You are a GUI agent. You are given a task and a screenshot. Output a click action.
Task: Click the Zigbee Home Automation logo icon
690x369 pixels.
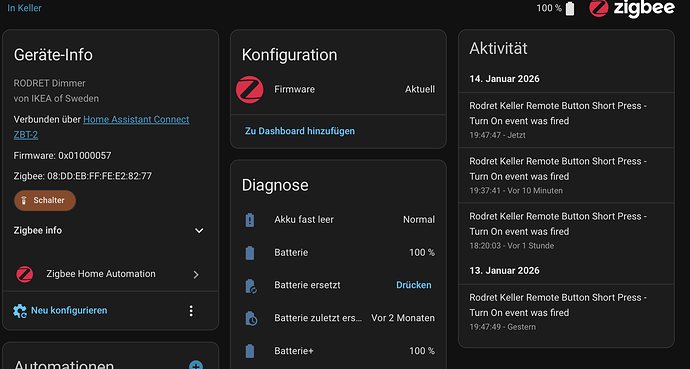point(25,274)
